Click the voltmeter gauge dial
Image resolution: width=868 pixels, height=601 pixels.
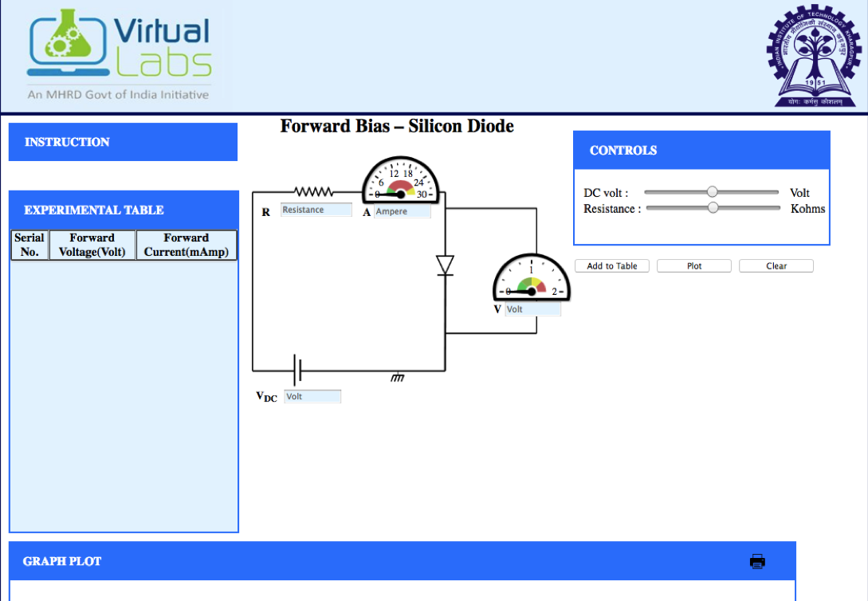[532, 279]
